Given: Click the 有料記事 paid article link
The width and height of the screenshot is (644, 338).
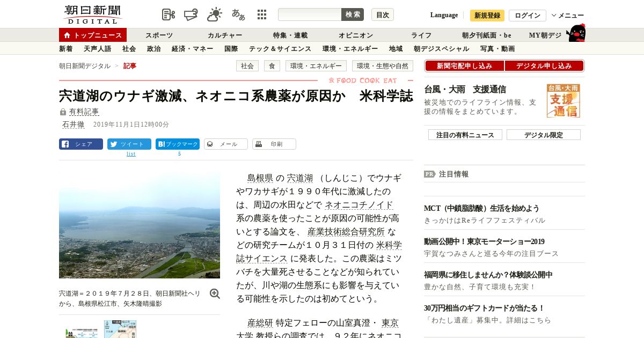Looking at the screenshot, I should [84, 112].
